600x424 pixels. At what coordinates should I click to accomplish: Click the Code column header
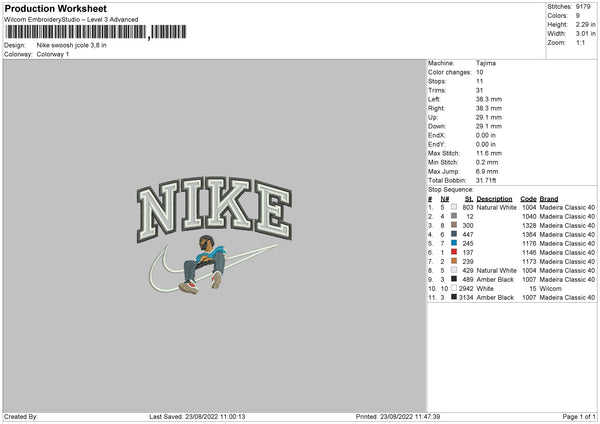click(x=528, y=199)
